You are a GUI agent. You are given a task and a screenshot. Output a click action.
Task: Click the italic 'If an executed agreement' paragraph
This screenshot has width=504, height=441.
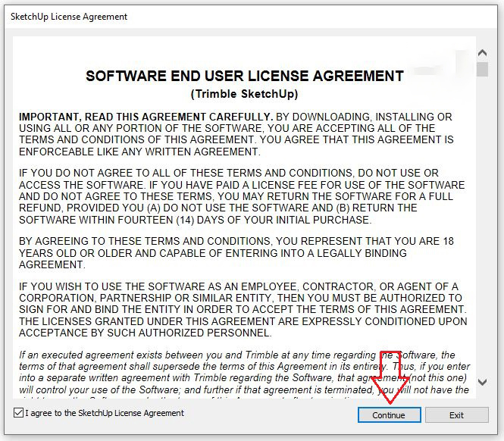[x=244, y=374]
